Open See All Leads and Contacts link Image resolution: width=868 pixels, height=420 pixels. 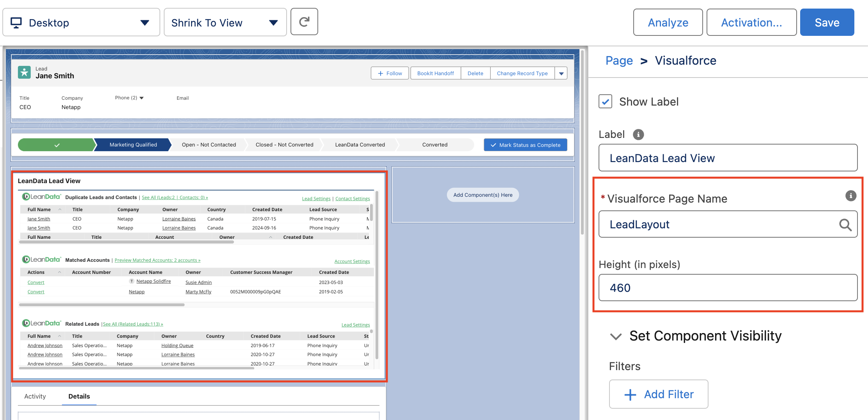coord(175,198)
